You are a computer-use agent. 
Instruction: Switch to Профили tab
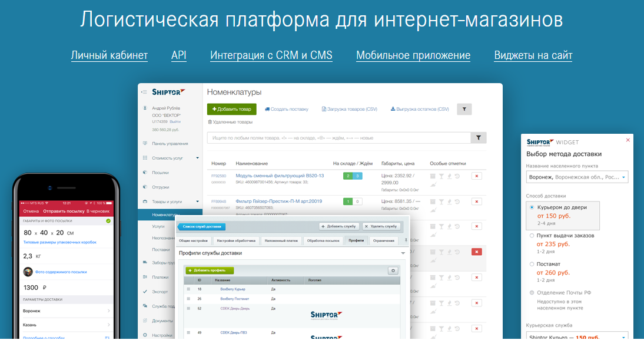[356, 240]
